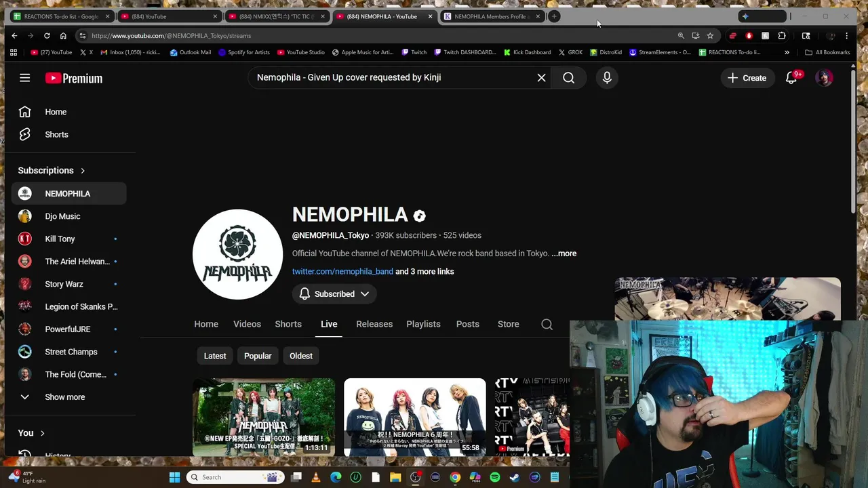Switch to the Store tab

click(508, 324)
